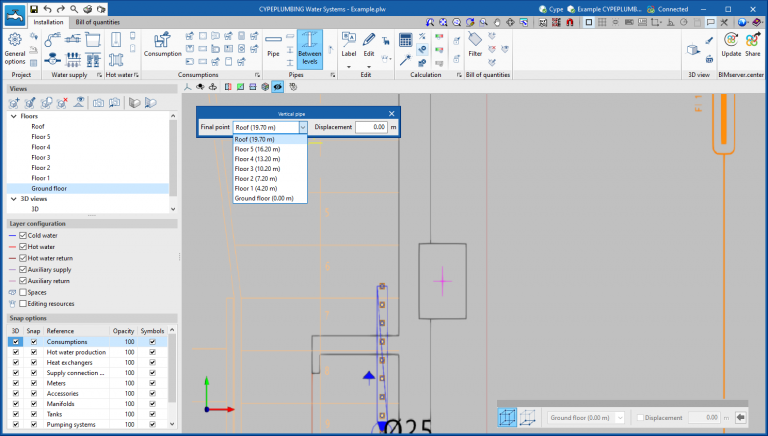The width and height of the screenshot is (768, 436).
Task: Toggle the Auxiliary supply layer checkbox
Action: click(x=23, y=269)
